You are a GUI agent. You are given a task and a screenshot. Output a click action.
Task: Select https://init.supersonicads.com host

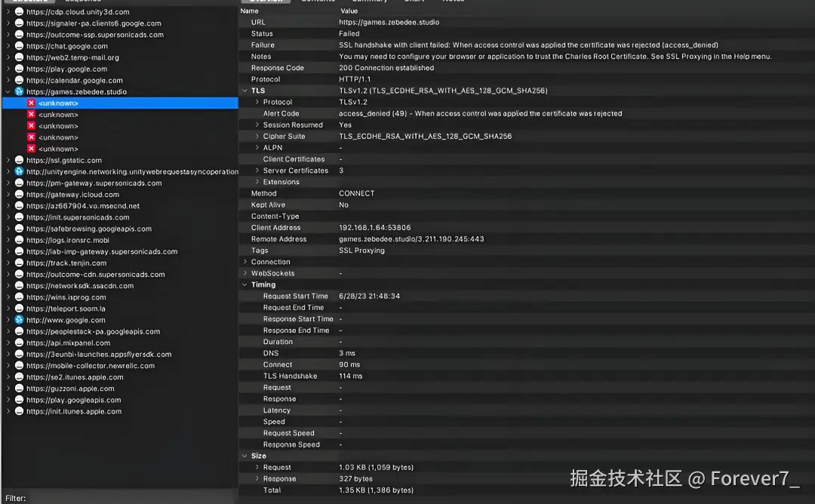click(78, 217)
